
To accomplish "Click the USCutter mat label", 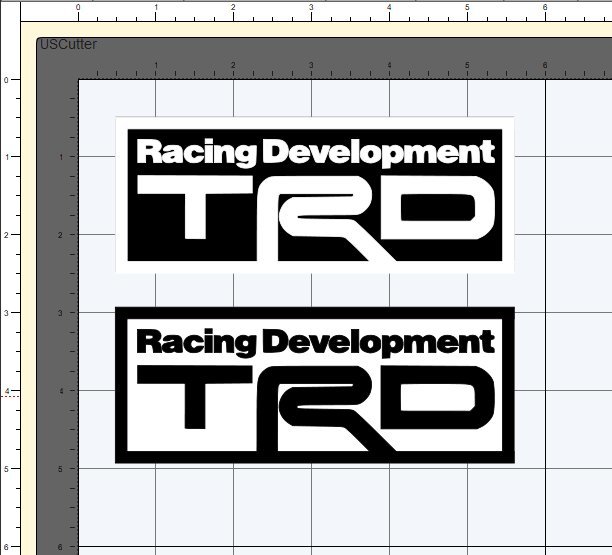I will 68,44.
